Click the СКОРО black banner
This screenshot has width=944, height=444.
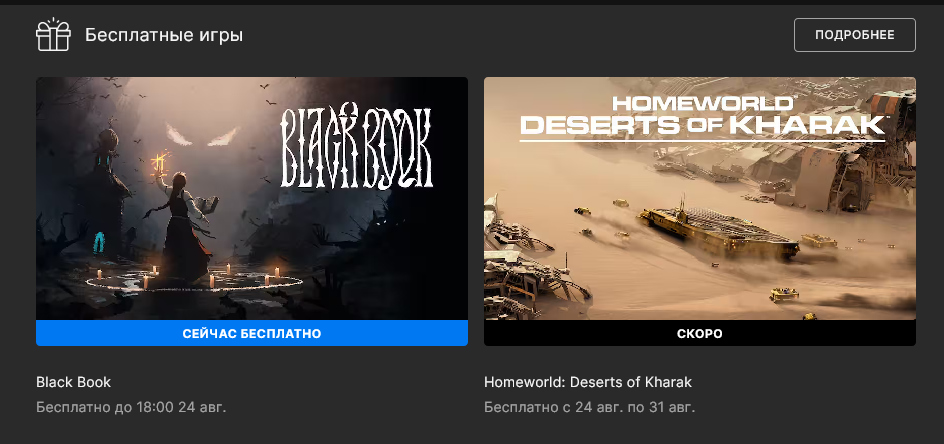pyautogui.click(x=700, y=333)
